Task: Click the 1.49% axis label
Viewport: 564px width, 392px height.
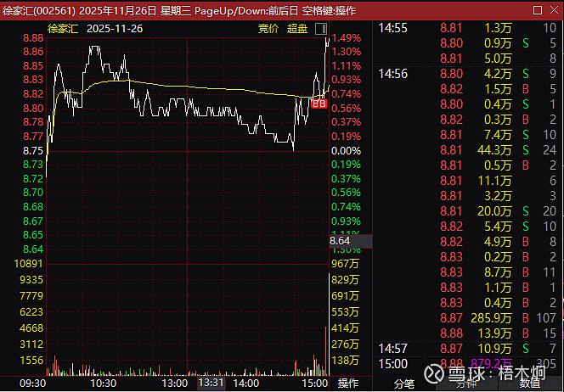Action: pos(346,38)
